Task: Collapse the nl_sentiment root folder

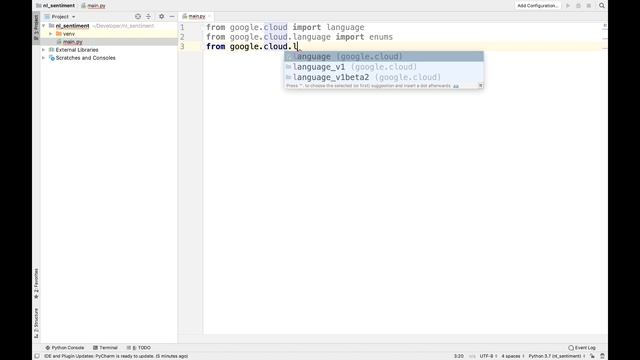Action: (x=44, y=26)
